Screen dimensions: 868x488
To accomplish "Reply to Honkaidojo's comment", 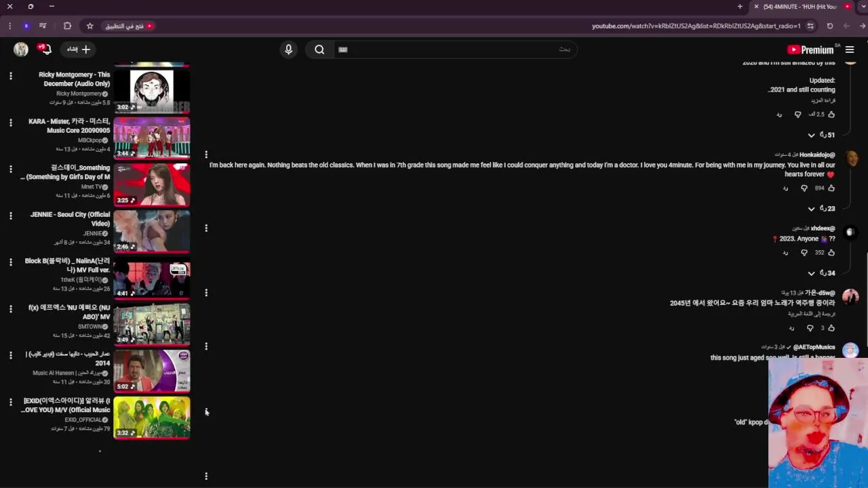I will (x=785, y=188).
